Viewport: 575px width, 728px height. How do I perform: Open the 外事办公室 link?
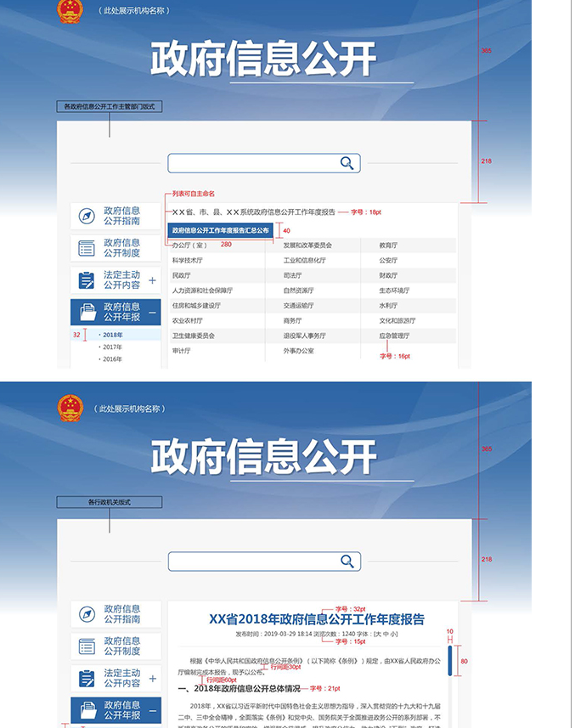[299, 351]
